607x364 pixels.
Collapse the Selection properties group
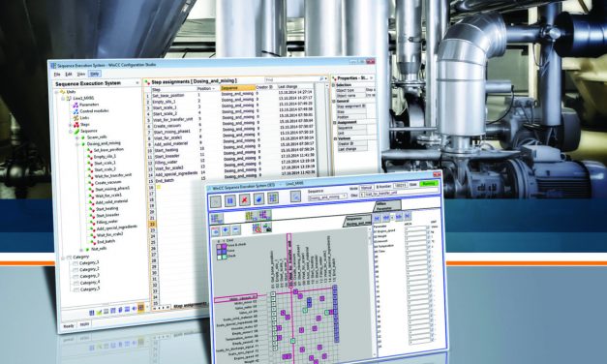coord(333,85)
